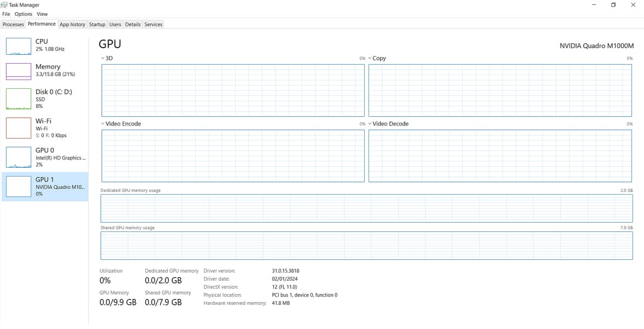Viewport: 644px width, 329px height.
Task: Open the Video Encode engine dropdown
Action: [103, 124]
